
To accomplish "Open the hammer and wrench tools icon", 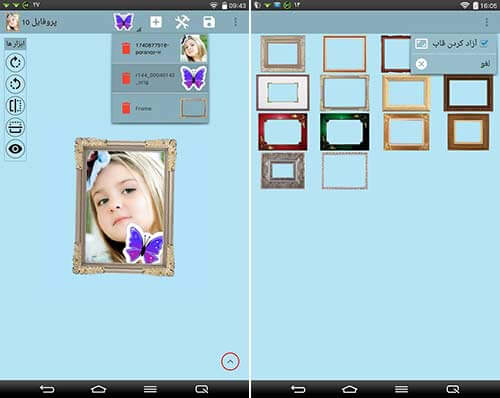I will (182, 22).
